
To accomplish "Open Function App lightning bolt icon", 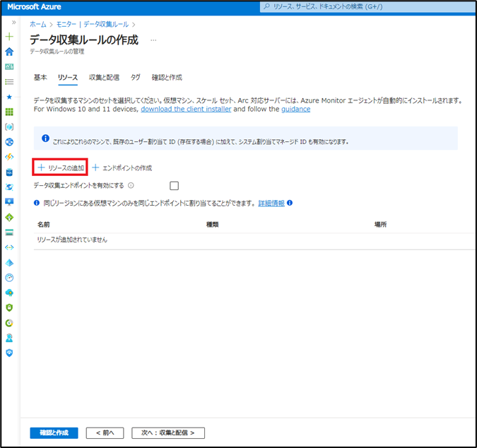I will pos(9,157).
